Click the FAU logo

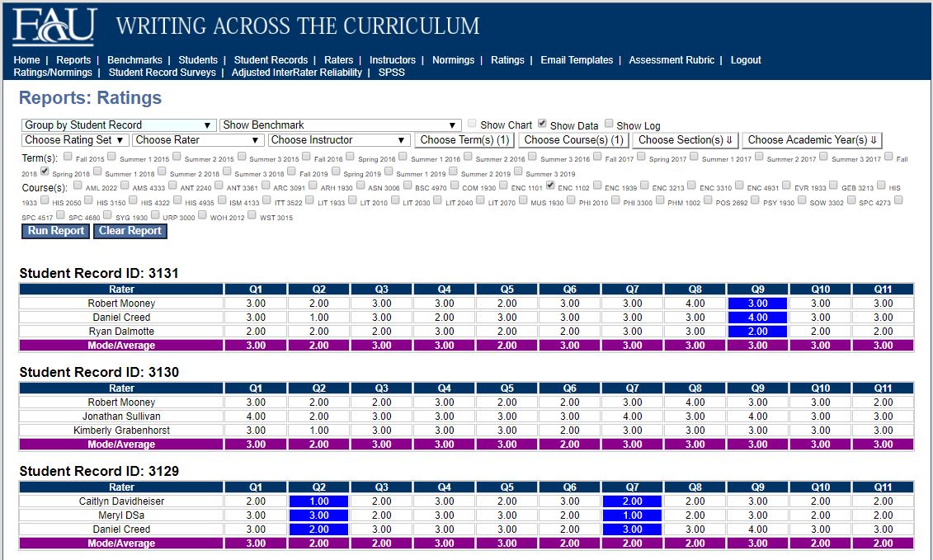54,26
